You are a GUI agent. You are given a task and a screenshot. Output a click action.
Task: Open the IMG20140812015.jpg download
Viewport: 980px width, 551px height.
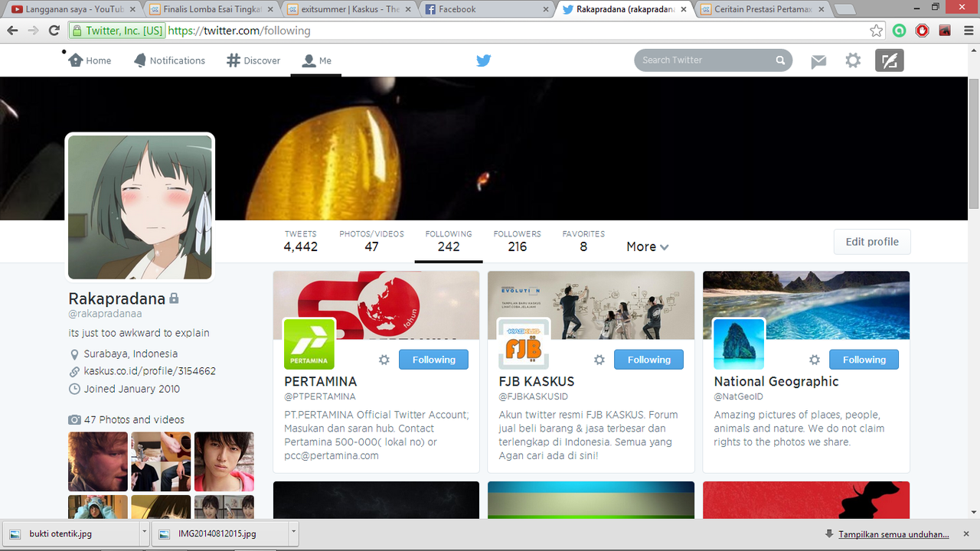click(x=220, y=533)
